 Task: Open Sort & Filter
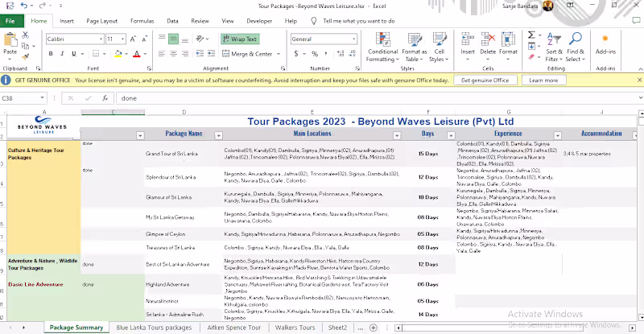(554, 47)
